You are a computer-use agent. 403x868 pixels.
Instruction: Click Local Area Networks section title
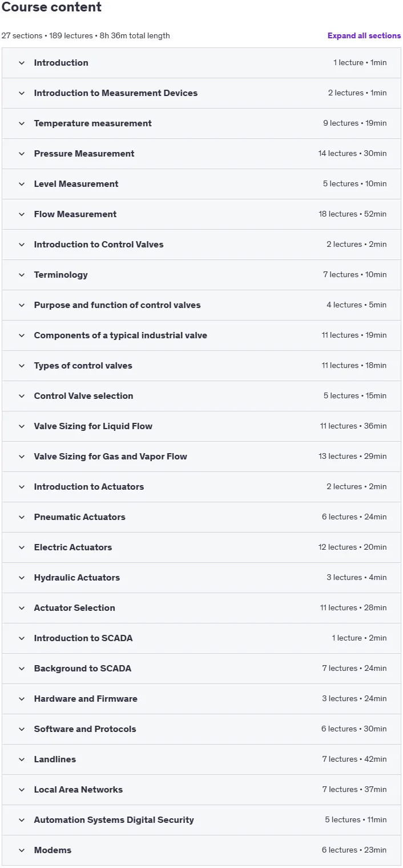click(x=78, y=790)
